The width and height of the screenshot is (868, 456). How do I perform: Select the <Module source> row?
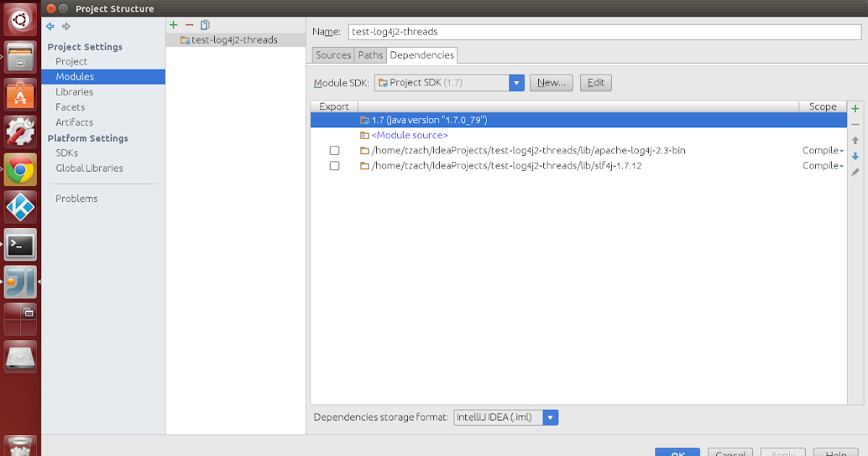(x=579, y=135)
